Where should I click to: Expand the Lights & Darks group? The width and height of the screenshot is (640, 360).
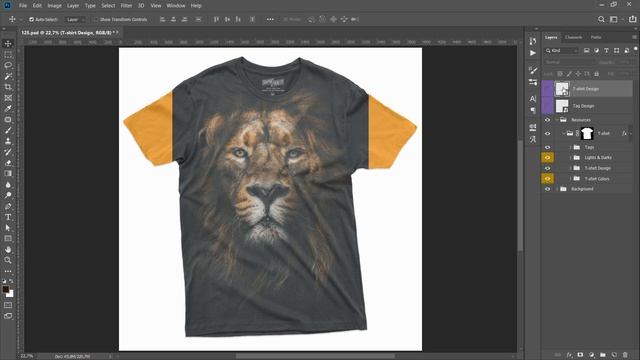tap(570, 158)
